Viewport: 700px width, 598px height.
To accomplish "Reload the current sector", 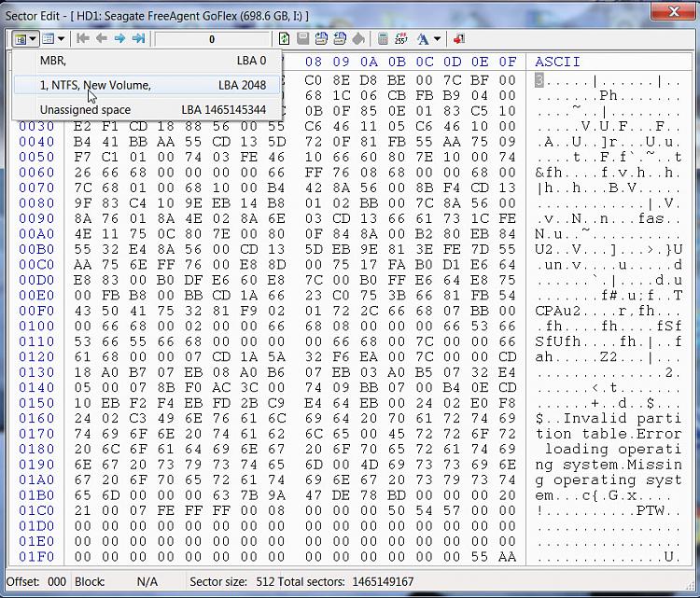I will pyautogui.click(x=284, y=39).
